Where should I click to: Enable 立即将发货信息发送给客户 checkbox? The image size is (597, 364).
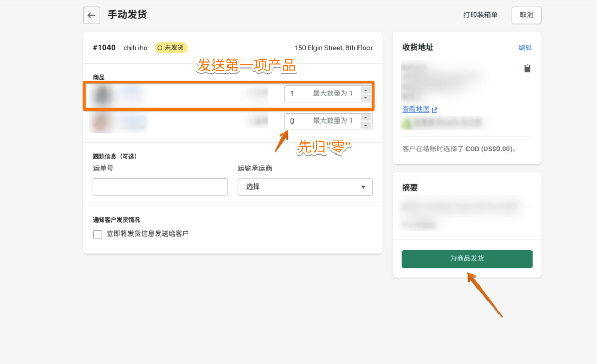pyautogui.click(x=97, y=235)
